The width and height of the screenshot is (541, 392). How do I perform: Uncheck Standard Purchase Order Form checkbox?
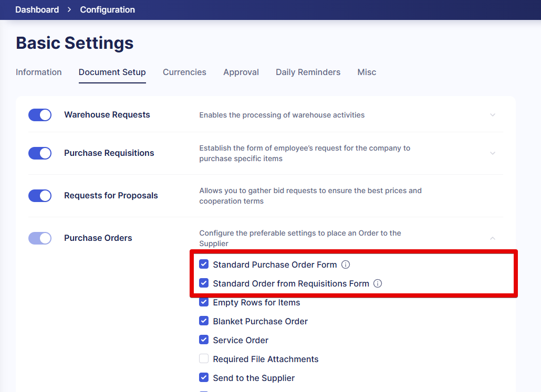coord(204,264)
